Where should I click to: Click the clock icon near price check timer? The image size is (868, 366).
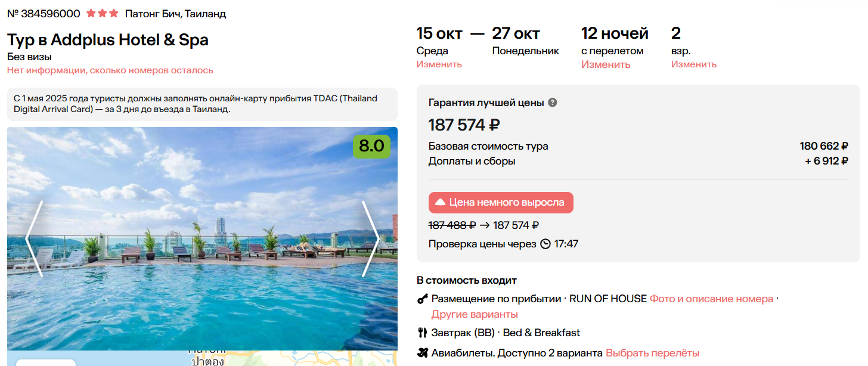coord(545,244)
